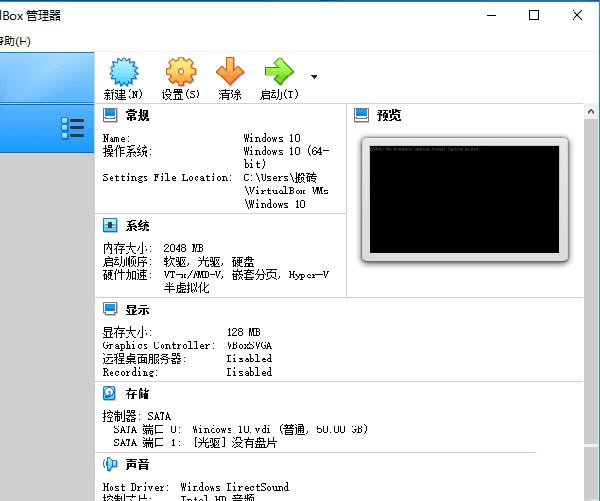The image size is (600, 501).
Task: Click the Audio (声音) speaker icon
Action: pos(110,464)
